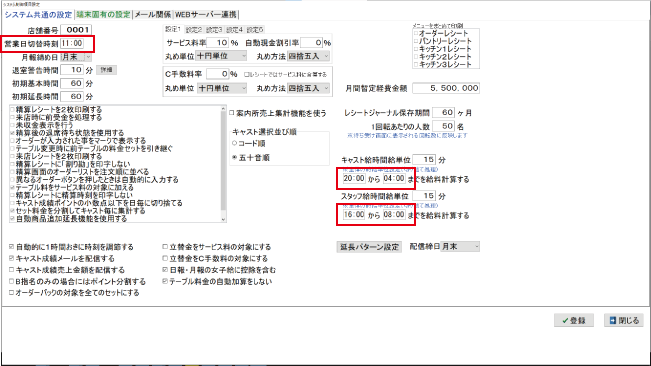Check レシートではサービス料に合算する checkbox

247,75
